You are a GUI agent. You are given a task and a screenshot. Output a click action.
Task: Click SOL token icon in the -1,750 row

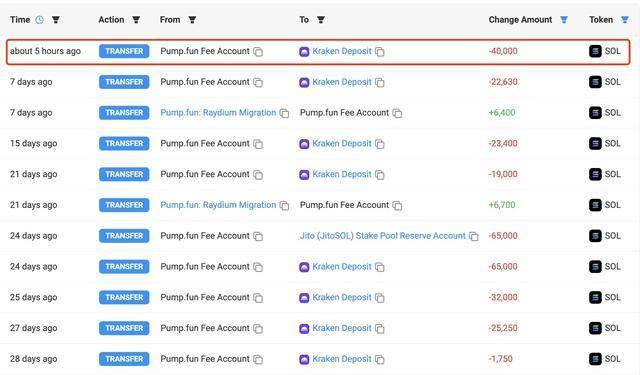595,359
